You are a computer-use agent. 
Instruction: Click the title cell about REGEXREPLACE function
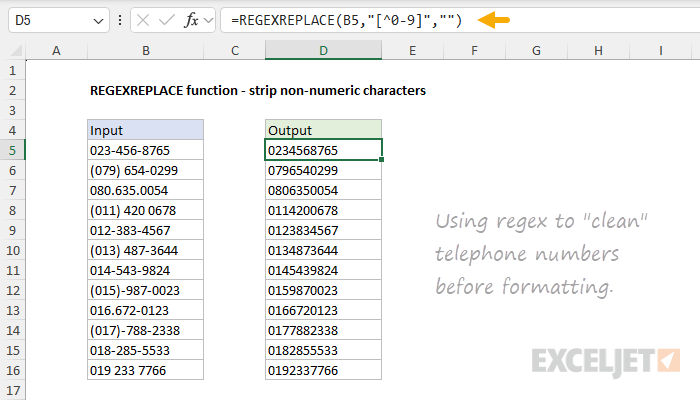pos(258,91)
